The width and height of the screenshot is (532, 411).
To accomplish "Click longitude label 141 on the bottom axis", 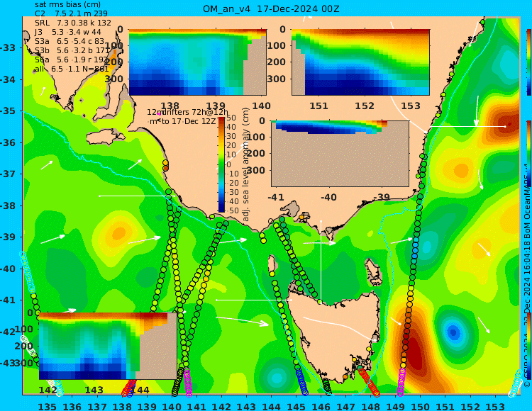I will (196, 406).
